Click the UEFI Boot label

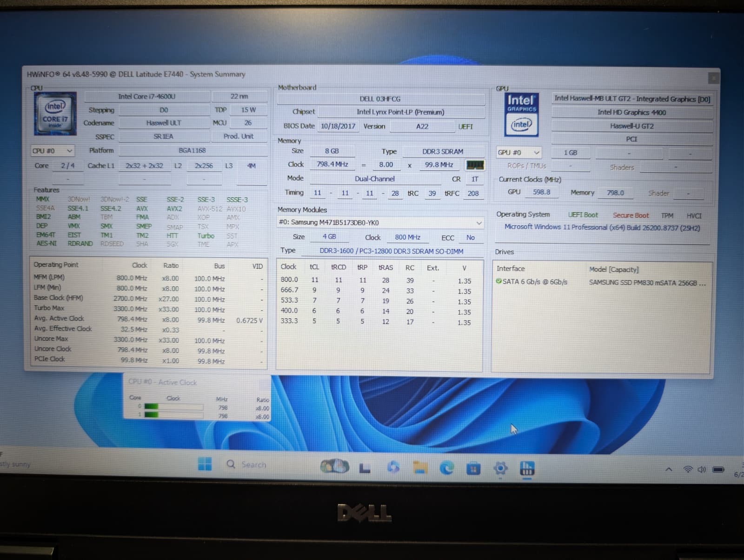point(583,215)
